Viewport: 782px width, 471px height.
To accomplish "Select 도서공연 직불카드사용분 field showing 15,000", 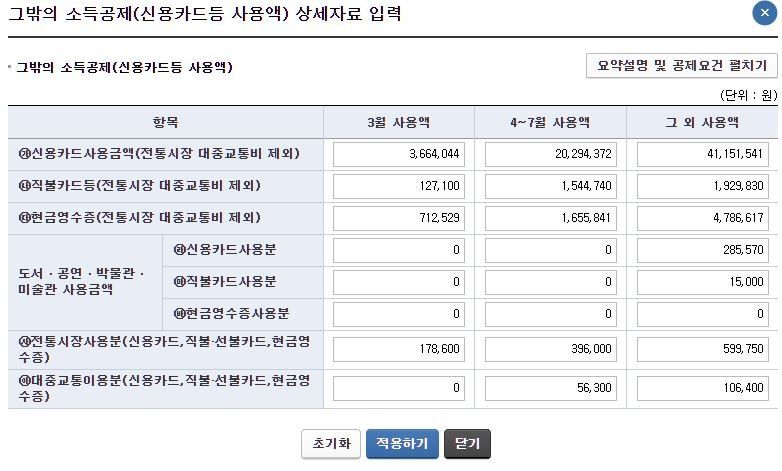I will pos(703,282).
